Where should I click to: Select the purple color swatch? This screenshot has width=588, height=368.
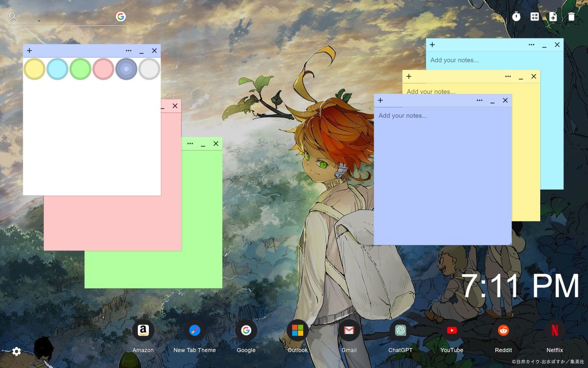pos(126,69)
